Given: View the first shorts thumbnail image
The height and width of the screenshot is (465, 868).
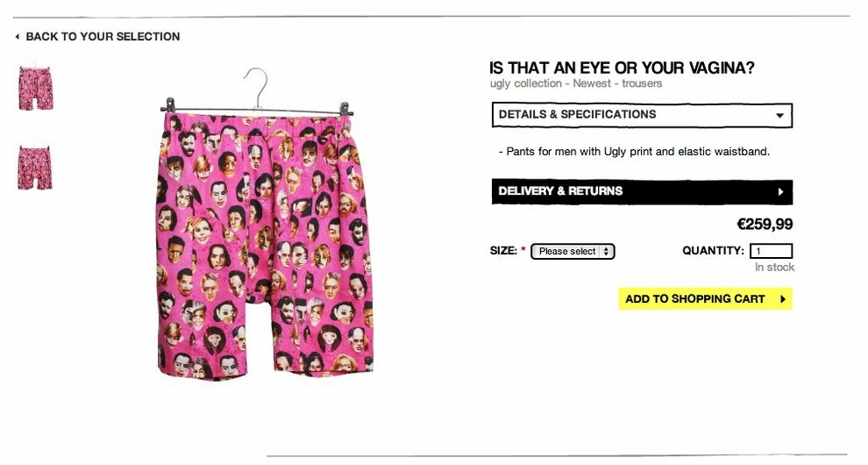Looking at the screenshot, I should pyautogui.click(x=36, y=88).
